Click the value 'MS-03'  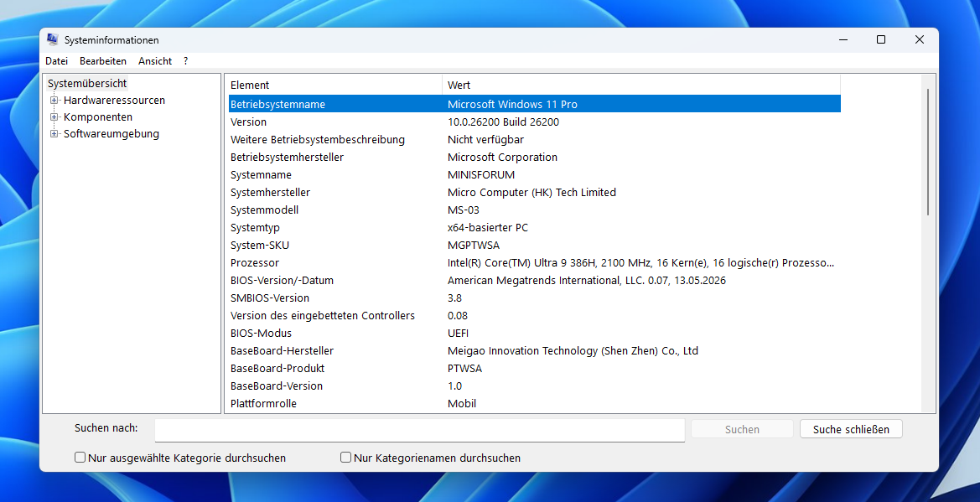tap(464, 210)
